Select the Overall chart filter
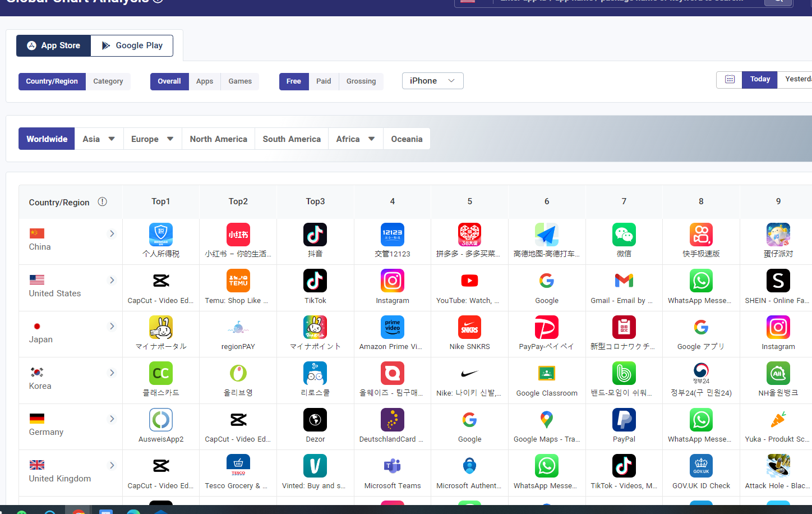This screenshot has width=812, height=514. pos(169,81)
